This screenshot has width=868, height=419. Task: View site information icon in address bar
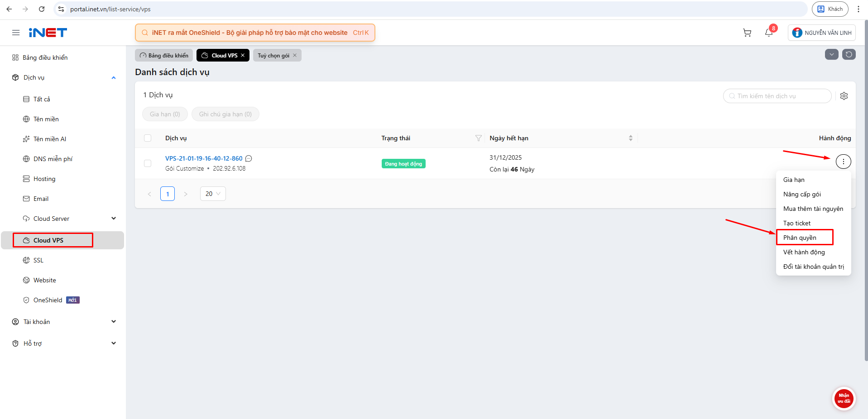click(x=62, y=9)
